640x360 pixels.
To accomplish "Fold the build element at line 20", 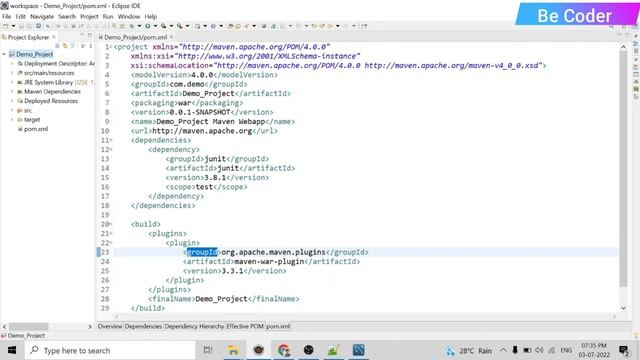I will tap(111, 224).
